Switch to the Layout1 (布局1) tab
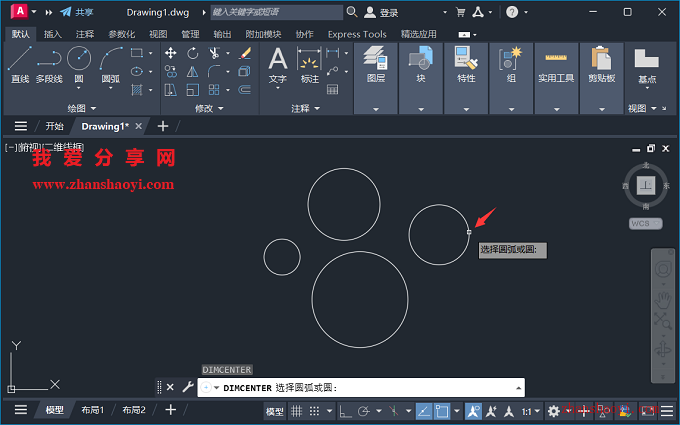Image resolution: width=680 pixels, height=425 pixels. 93,410
